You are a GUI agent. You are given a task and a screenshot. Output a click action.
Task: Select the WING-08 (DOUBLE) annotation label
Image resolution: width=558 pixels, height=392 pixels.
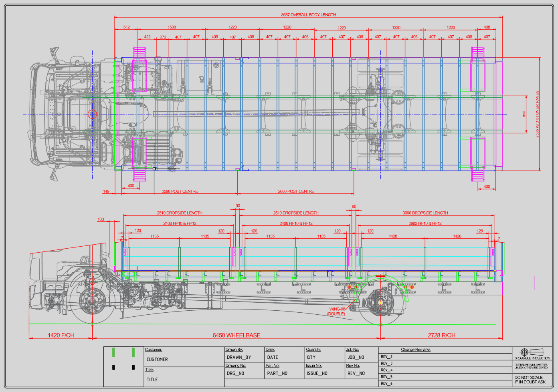point(337,312)
